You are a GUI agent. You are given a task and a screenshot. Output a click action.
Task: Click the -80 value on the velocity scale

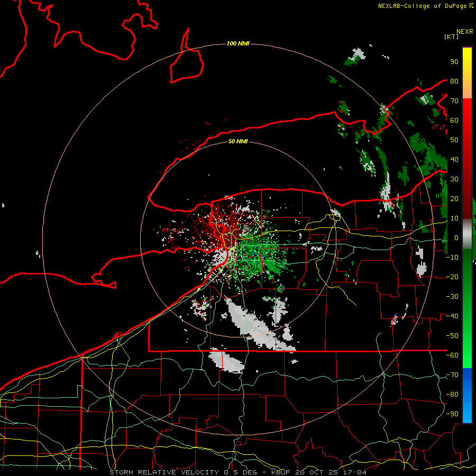point(452,395)
